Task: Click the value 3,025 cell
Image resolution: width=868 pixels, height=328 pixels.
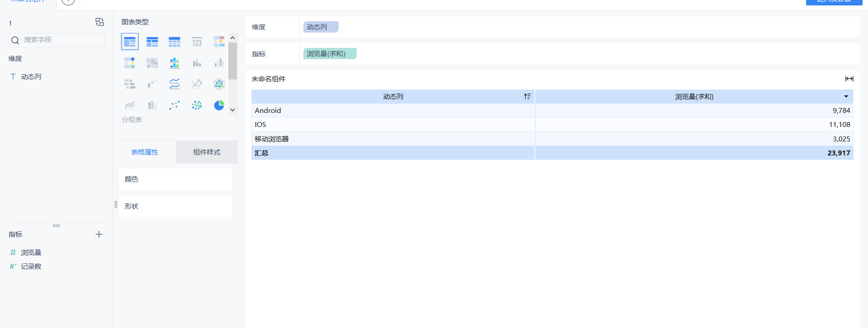Action: pos(694,139)
